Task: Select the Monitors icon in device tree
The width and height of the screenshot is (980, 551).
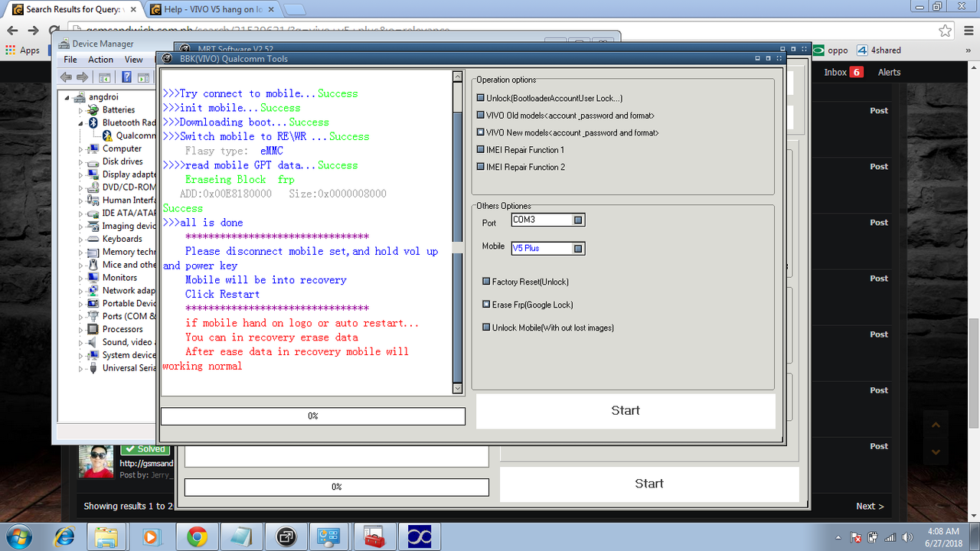Action: coord(95,278)
